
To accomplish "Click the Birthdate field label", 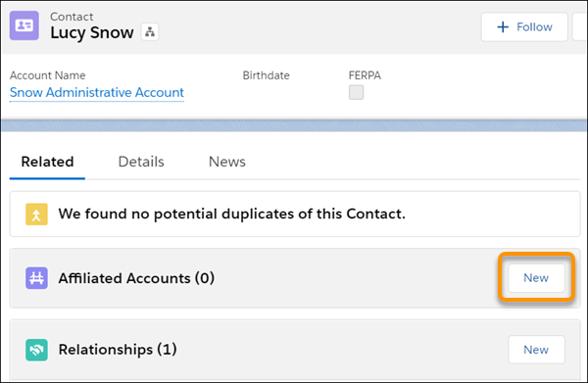I will click(x=266, y=75).
